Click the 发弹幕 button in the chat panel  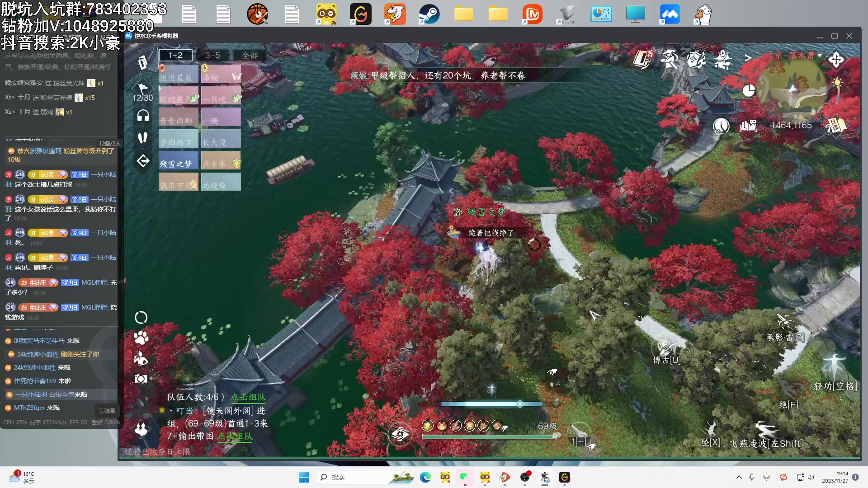(x=107, y=411)
